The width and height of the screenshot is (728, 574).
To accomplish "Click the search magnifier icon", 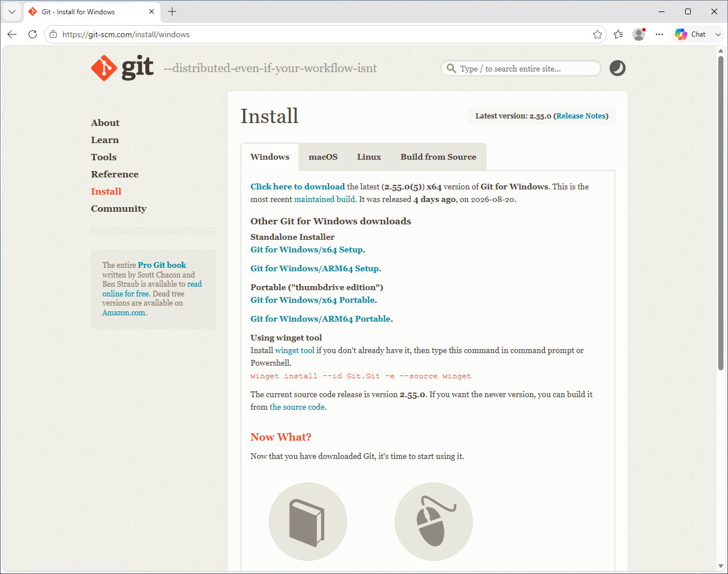I will point(451,68).
